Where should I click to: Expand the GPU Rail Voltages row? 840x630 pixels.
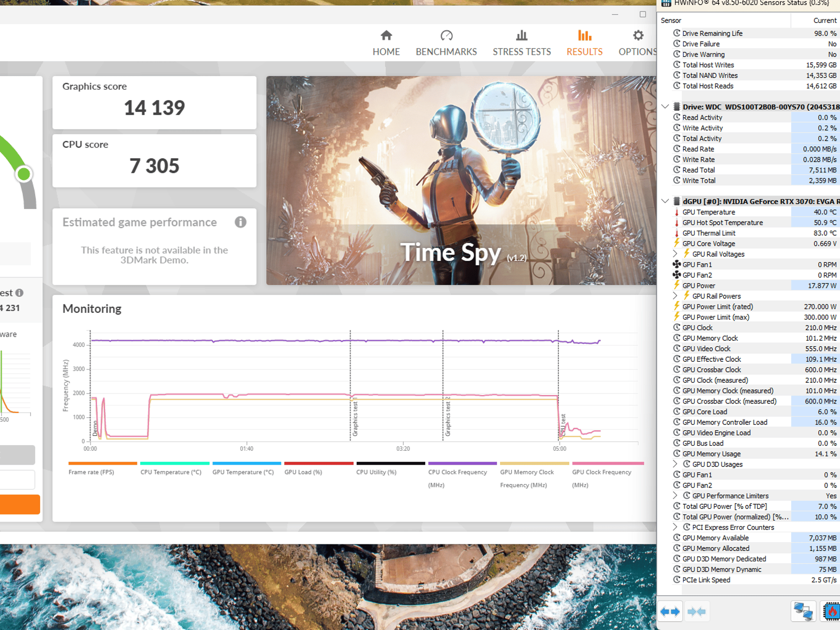point(675,254)
